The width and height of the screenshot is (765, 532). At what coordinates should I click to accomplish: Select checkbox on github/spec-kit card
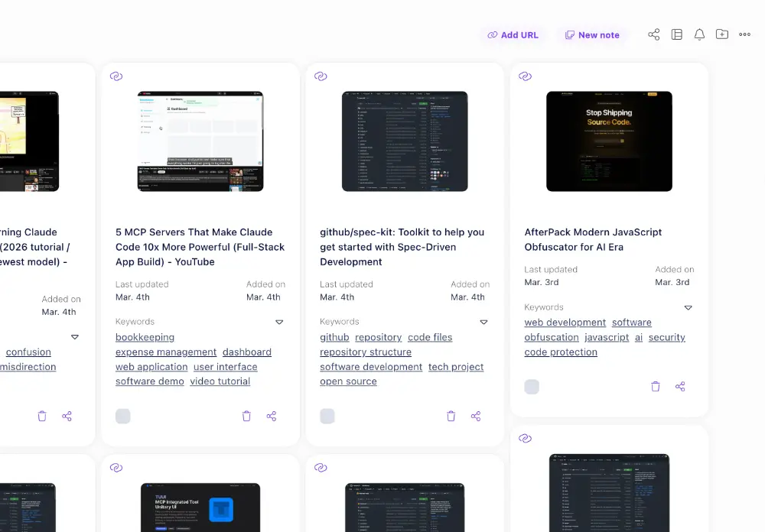327,416
